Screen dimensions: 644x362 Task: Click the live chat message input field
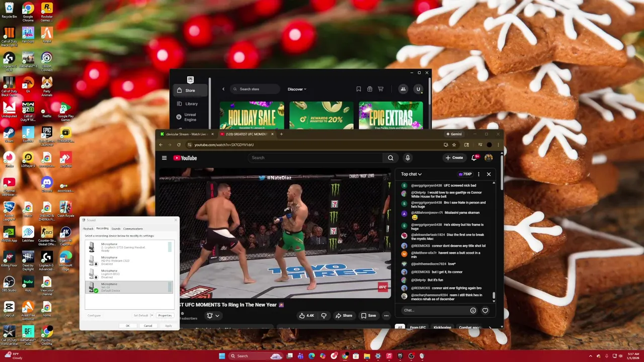(434, 310)
